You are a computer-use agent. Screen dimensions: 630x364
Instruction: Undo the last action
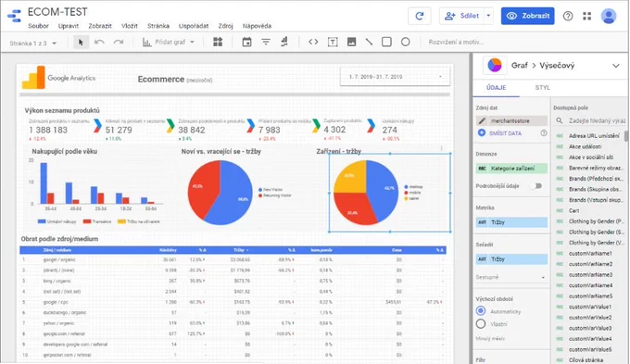coord(99,43)
